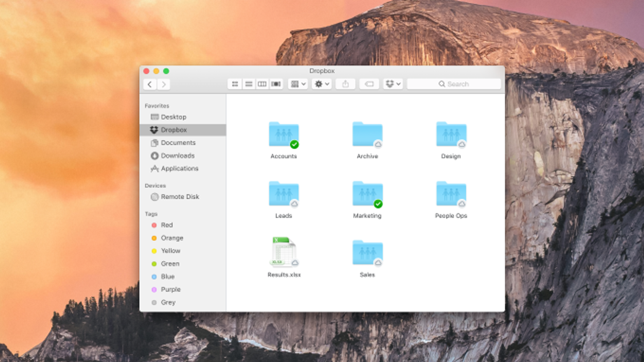The width and height of the screenshot is (644, 362).
Task: Click the cloud badge on Leads folder
Action: (x=294, y=204)
